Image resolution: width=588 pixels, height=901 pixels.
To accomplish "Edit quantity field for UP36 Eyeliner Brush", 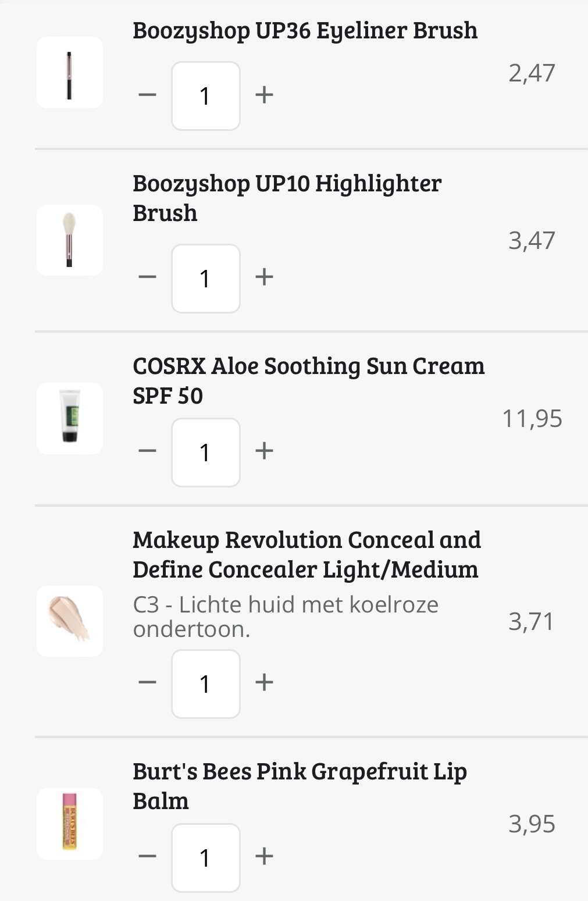I will click(x=205, y=96).
